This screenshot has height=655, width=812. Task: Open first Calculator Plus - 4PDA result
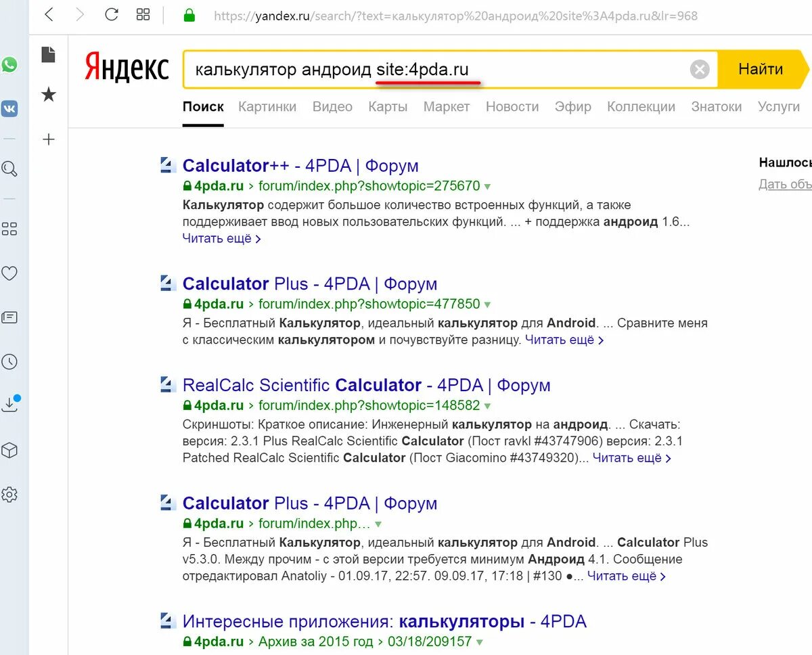(310, 284)
